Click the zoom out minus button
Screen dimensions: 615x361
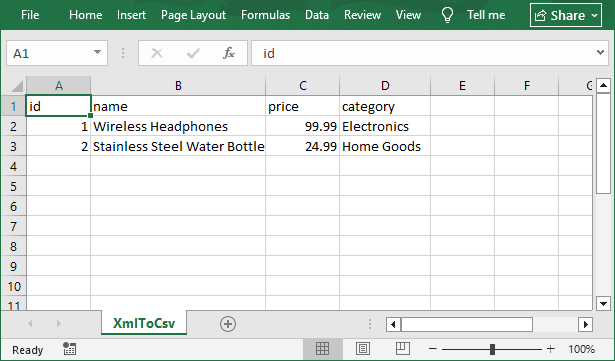click(x=433, y=349)
